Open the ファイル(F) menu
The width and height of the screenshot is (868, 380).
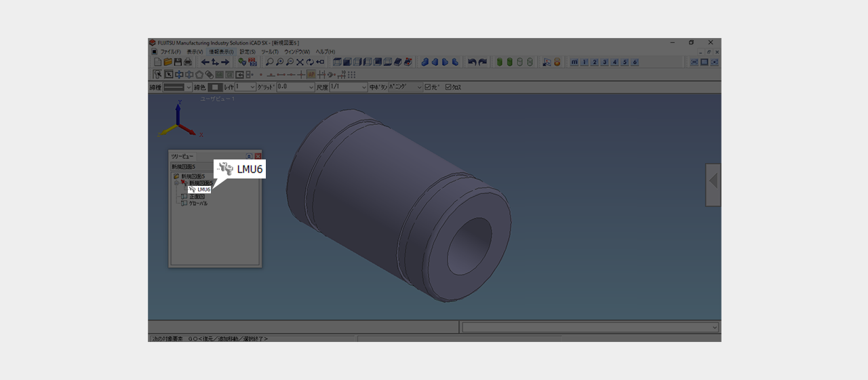(x=170, y=52)
